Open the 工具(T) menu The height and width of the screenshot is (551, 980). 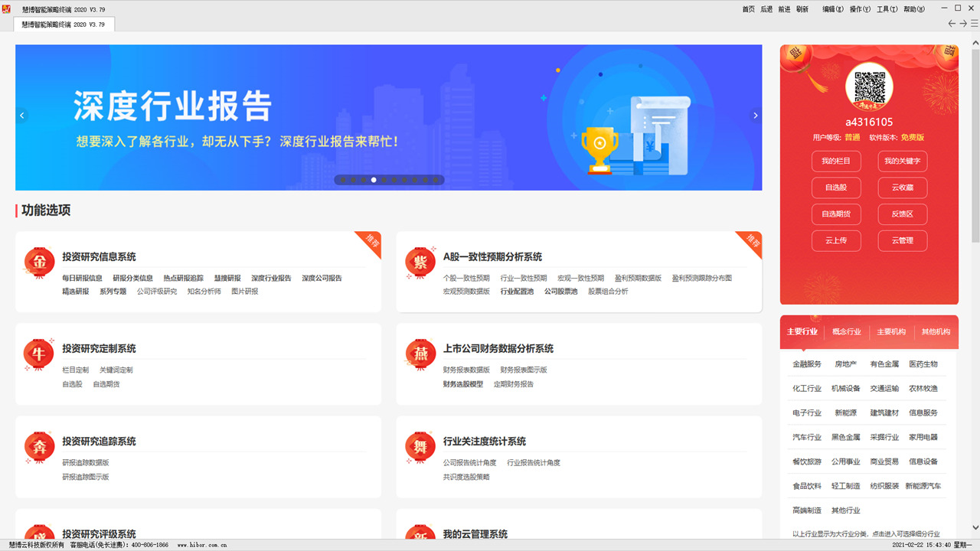[x=887, y=10]
